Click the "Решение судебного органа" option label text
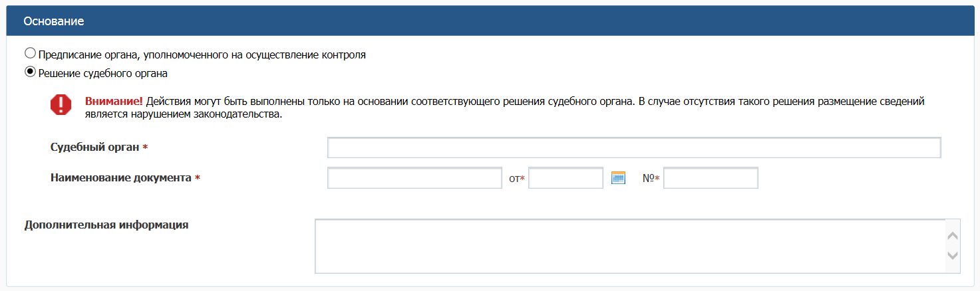This screenshot has height=291, width=980. (103, 73)
